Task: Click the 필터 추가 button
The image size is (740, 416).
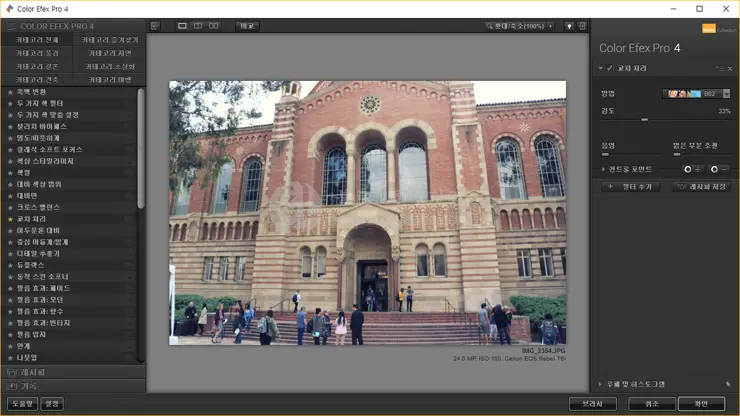Action: [x=632, y=186]
